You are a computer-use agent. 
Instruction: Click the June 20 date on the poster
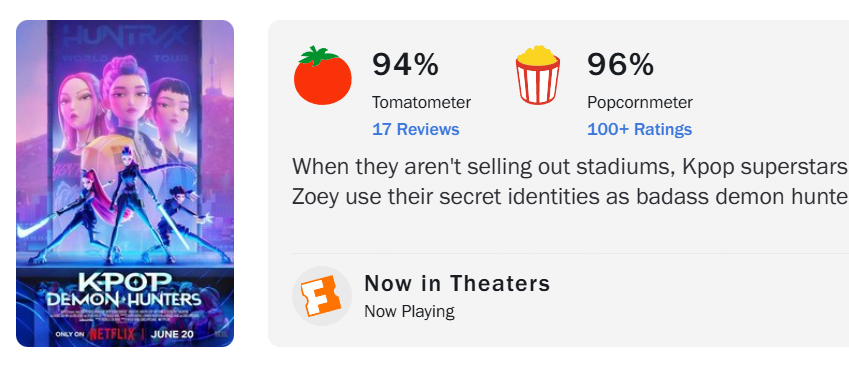(x=172, y=333)
